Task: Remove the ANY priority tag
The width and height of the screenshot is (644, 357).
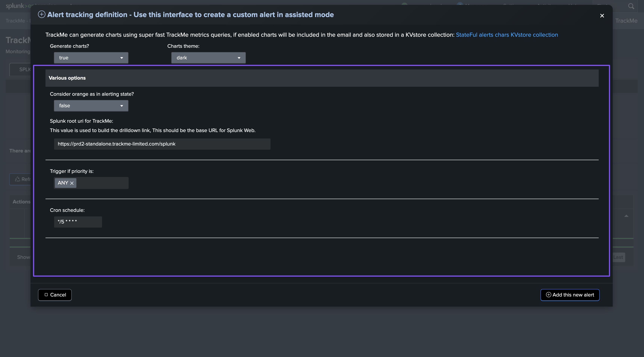Action: pyautogui.click(x=72, y=183)
